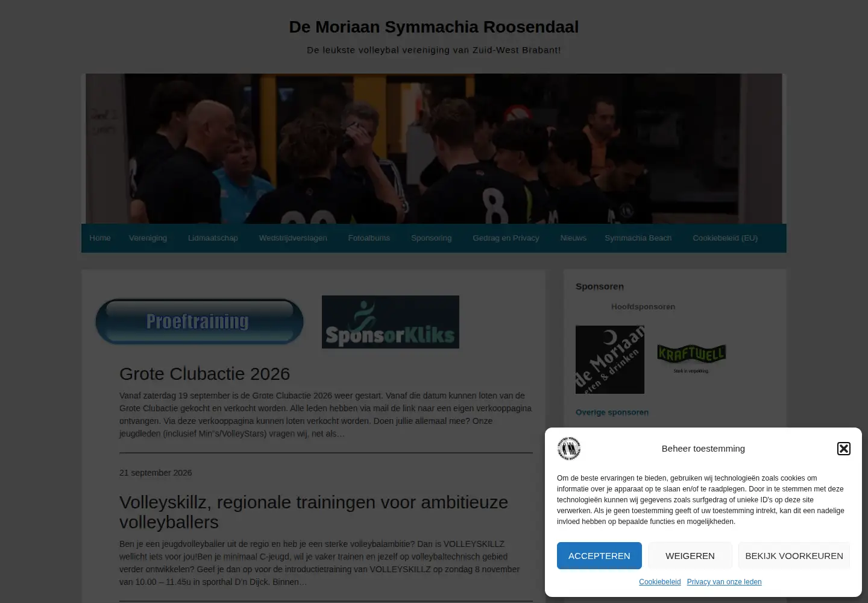Open Cookiebeleid (EU) in navigation bar
Image resolution: width=868 pixels, height=603 pixels.
click(x=725, y=238)
